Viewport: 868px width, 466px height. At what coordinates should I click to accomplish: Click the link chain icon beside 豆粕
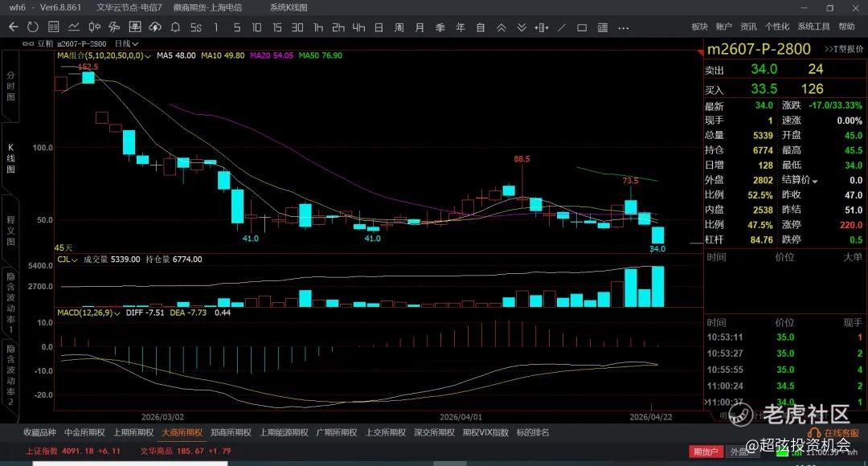tap(27, 43)
